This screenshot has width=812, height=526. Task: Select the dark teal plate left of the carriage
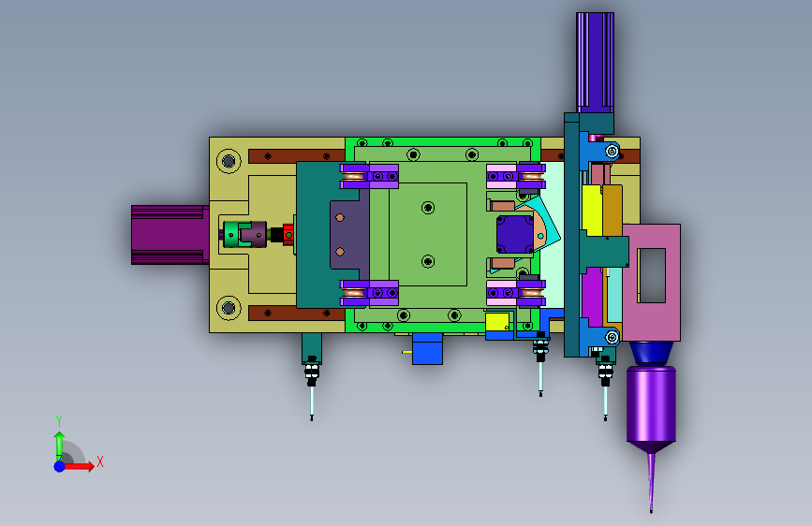point(313,235)
